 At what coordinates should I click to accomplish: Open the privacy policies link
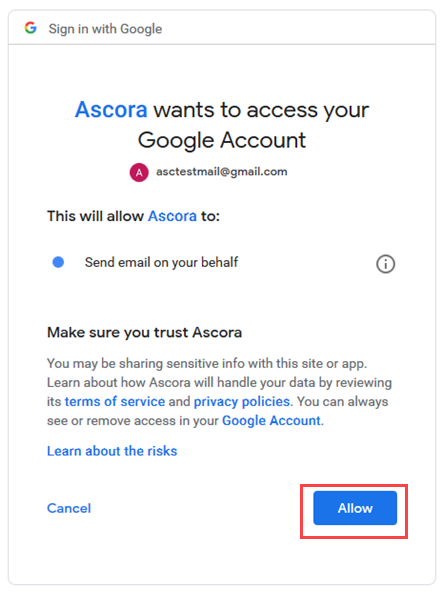point(242,402)
